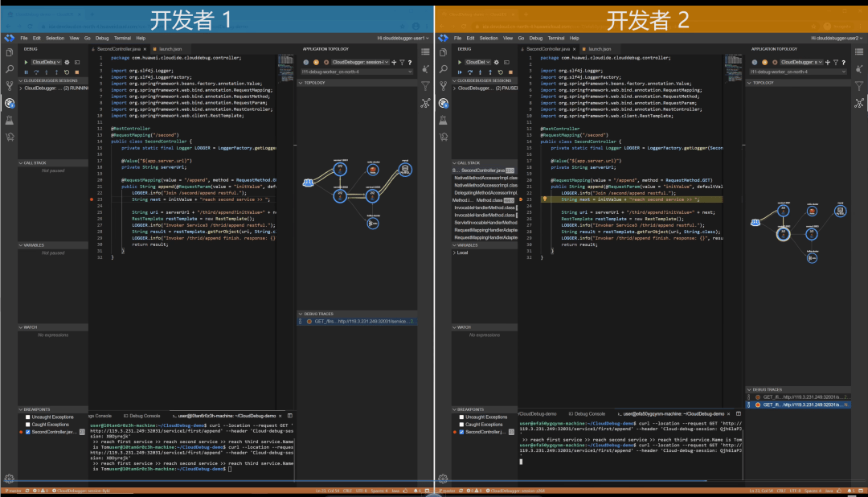Open File menu in Developer 1
The image size is (868, 497).
(x=24, y=39)
